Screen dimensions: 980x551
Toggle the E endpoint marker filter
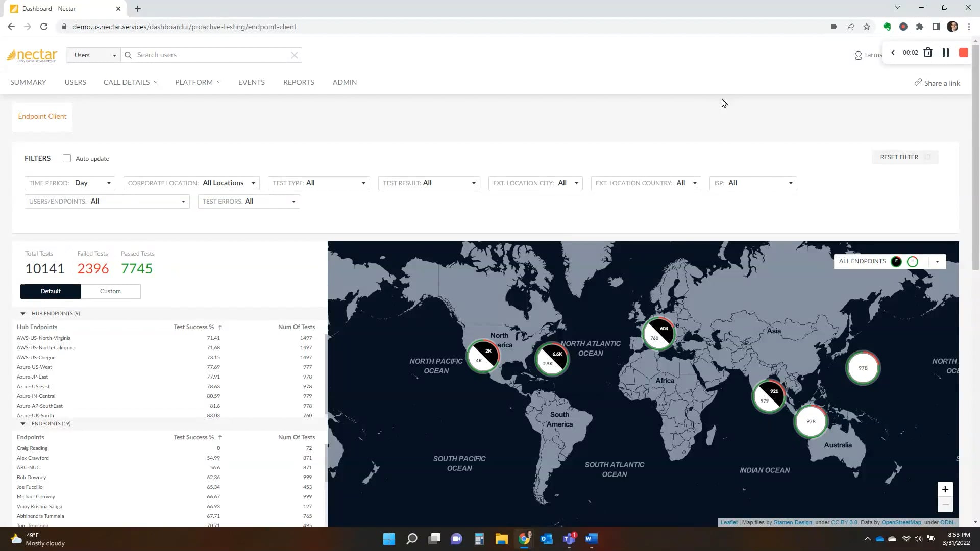click(x=896, y=262)
